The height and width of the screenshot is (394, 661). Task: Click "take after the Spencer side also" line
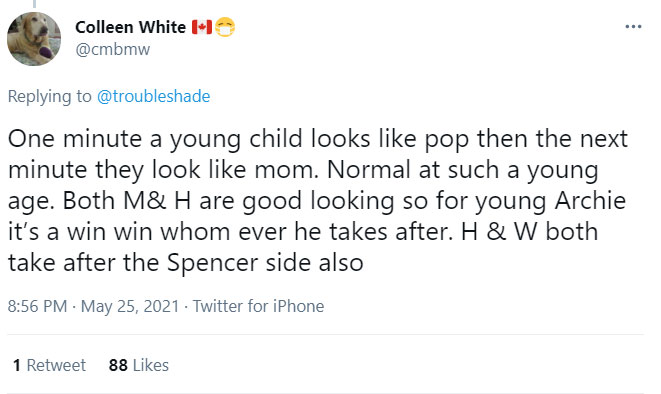pyautogui.click(x=185, y=263)
